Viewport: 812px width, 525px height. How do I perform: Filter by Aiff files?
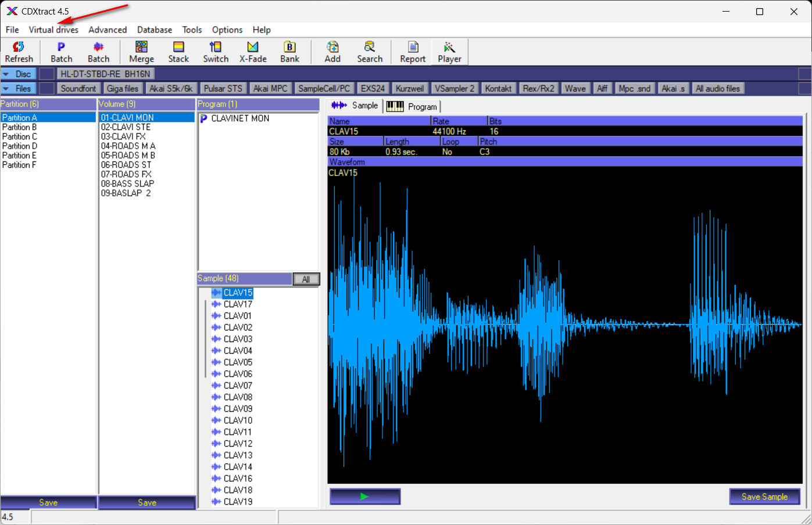602,88
